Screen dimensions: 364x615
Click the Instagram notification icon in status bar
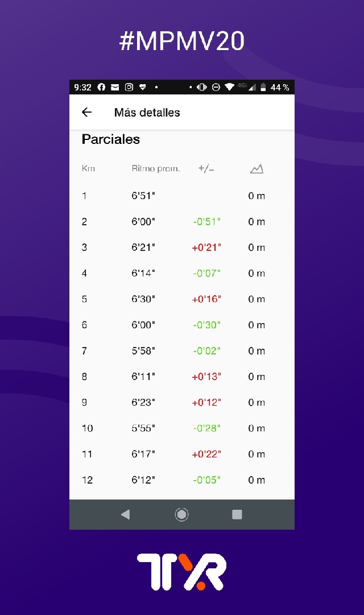129,87
